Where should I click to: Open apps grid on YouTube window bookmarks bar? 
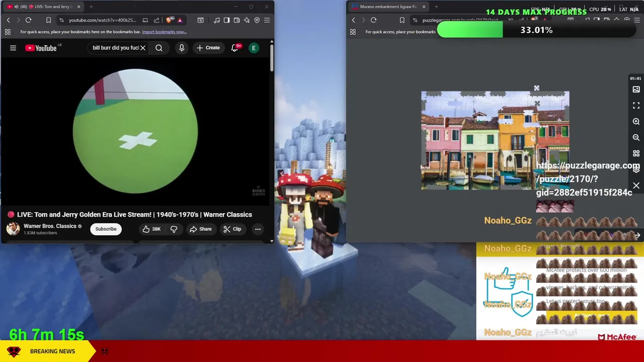8,32
